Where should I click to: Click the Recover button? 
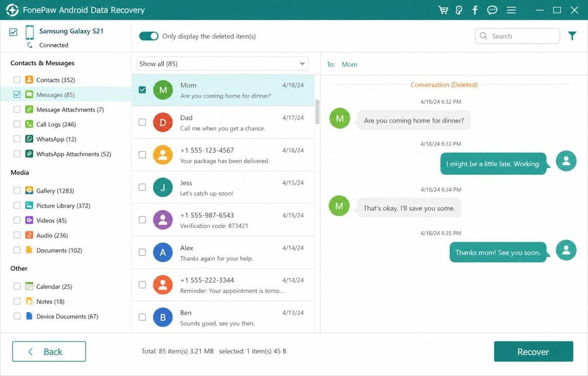tap(533, 351)
